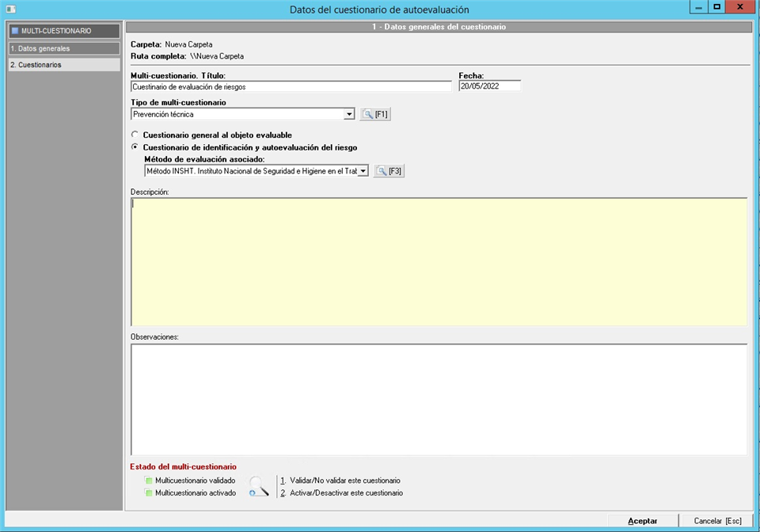
Task: Click the app icon in the title bar
Action: coord(9,9)
